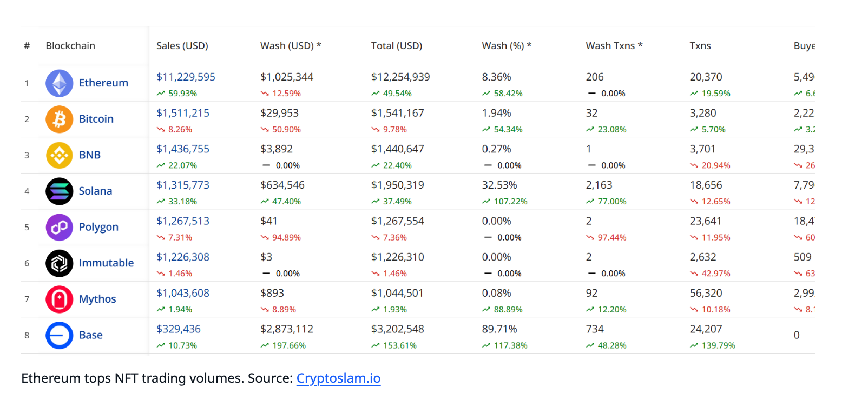Image resolution: width=868 pixels, height=400 pixels.
Task: Open the Immutable blockchain link
Action: tap(106, 263)
